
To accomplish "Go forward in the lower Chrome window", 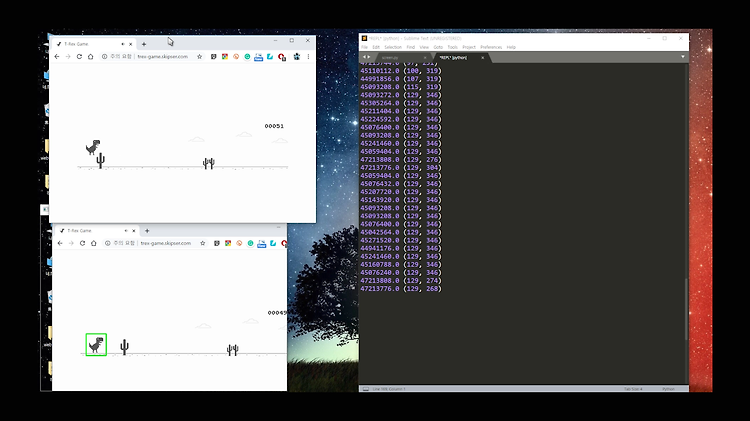I will point(71,243).
